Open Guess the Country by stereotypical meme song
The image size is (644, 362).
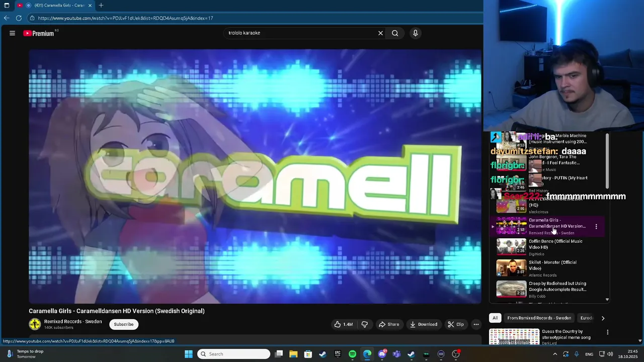(566, 334)
